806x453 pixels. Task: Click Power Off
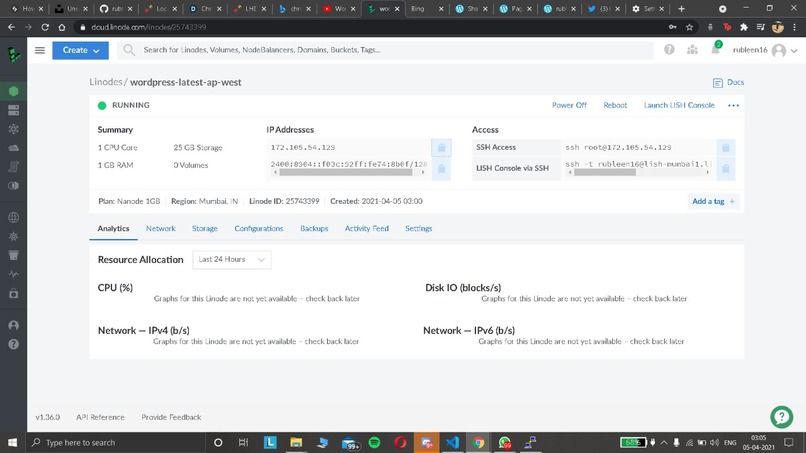point(569,105)
